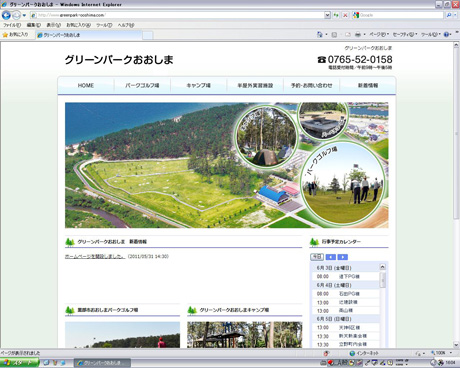Open the 表示(V) menu
Screen dimensions: 460x368
tap(53, 25)
